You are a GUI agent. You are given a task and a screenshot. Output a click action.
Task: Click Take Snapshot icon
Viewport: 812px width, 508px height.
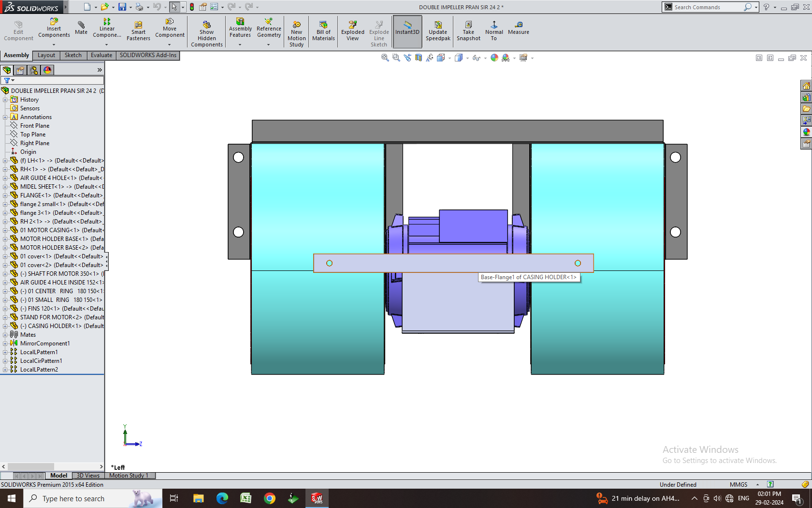[468, 31]
